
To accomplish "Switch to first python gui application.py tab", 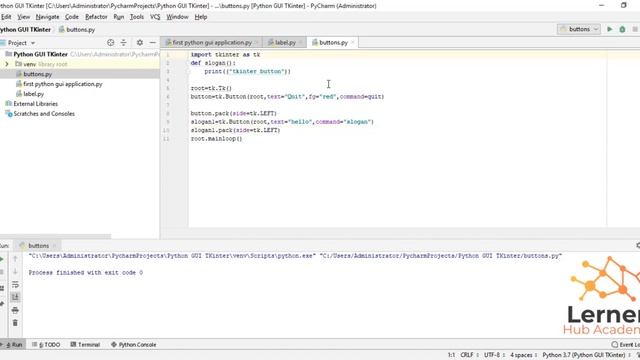I will 212,42.
